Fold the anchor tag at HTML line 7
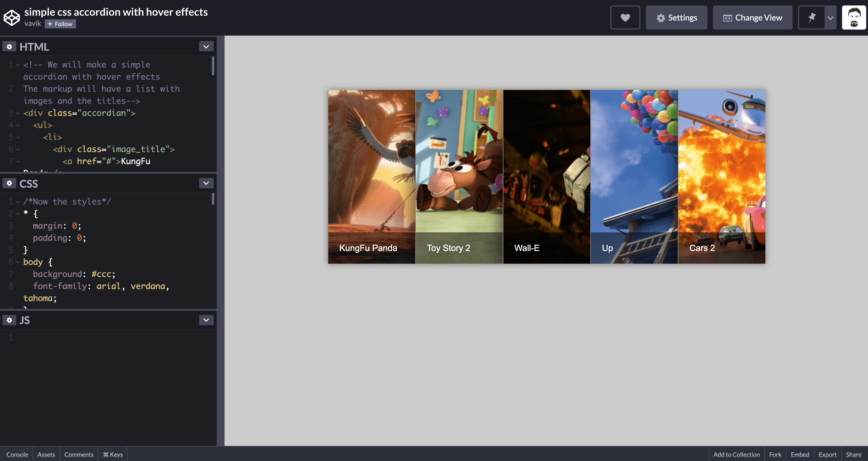This screenshot has width=868, height=461. tap(18, 161)
